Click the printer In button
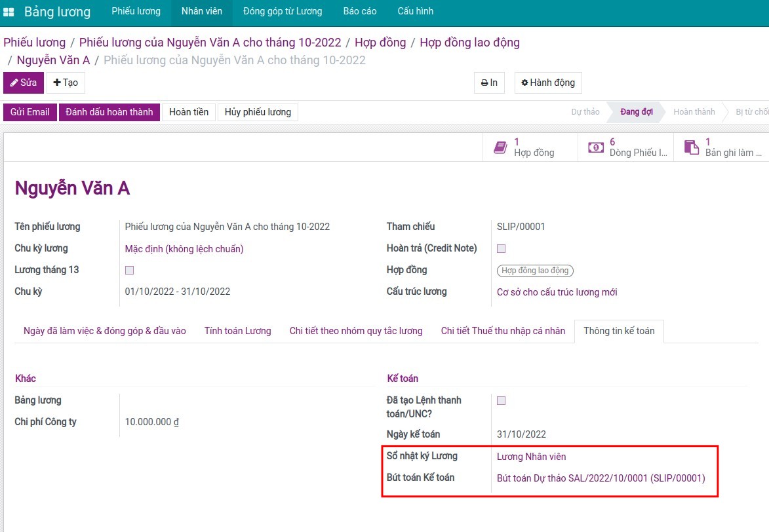The width and height of the screenshot is (769, 532). click(x=489, y=83)
